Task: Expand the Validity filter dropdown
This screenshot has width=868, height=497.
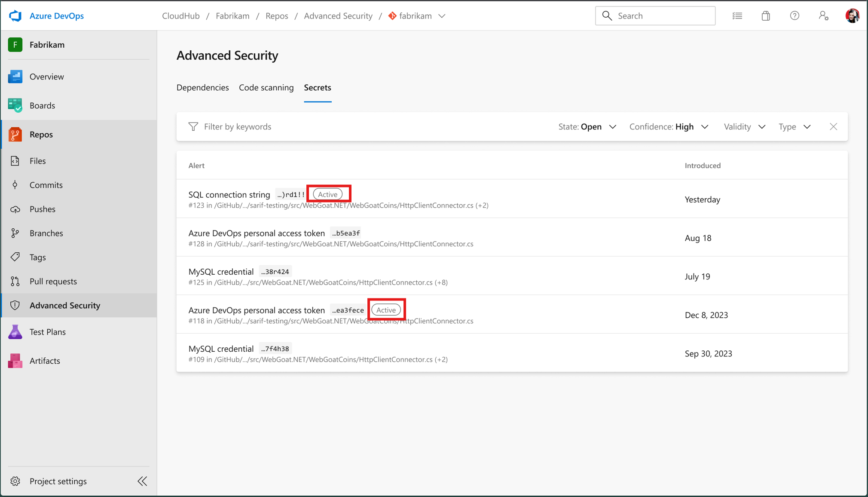Action: (x=744, y=126)
